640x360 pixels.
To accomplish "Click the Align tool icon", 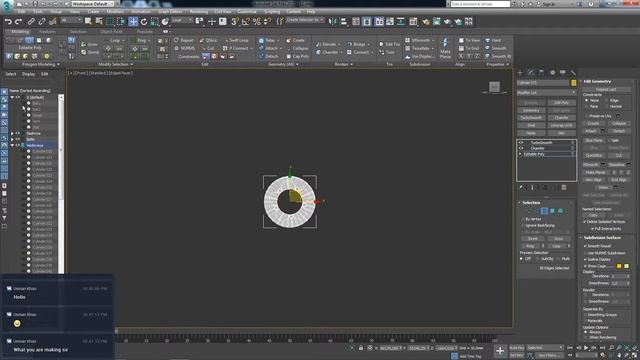I will (x=343, y=22).
